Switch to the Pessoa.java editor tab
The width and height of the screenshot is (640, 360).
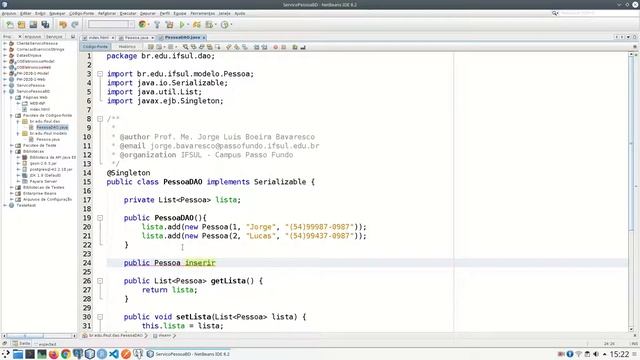(x=136, y=38)
